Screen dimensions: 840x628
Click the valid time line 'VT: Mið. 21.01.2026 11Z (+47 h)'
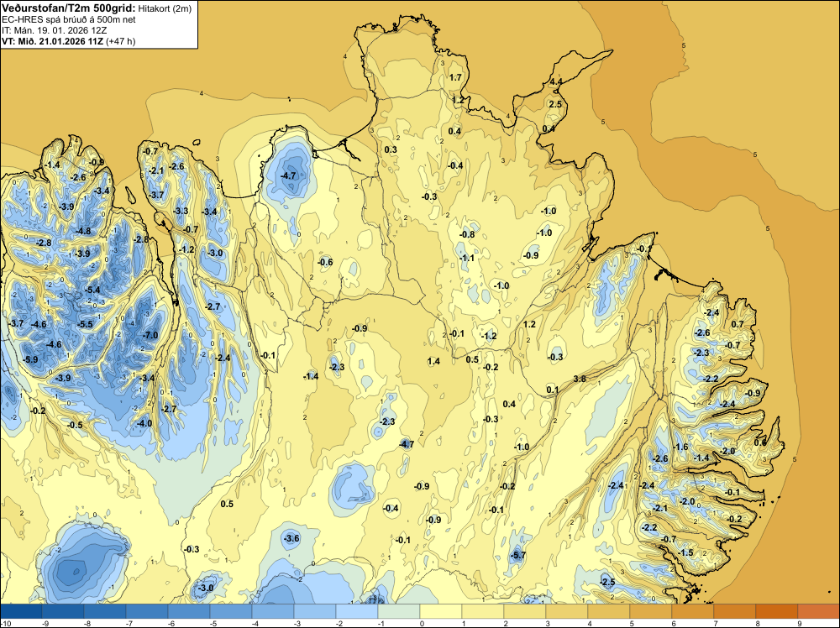pos(69,41)
